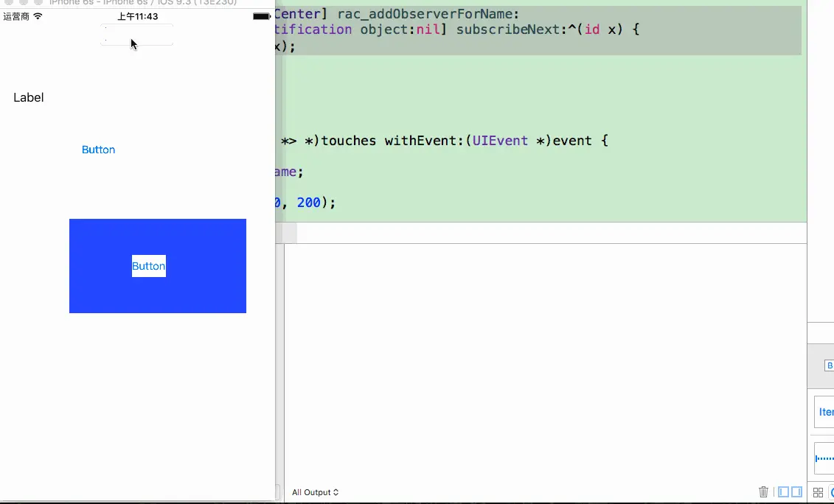The height and width of the screenshot is (504, 834).
Task: Tap the white Button inside blue view
Action: (x=148, y=266)
